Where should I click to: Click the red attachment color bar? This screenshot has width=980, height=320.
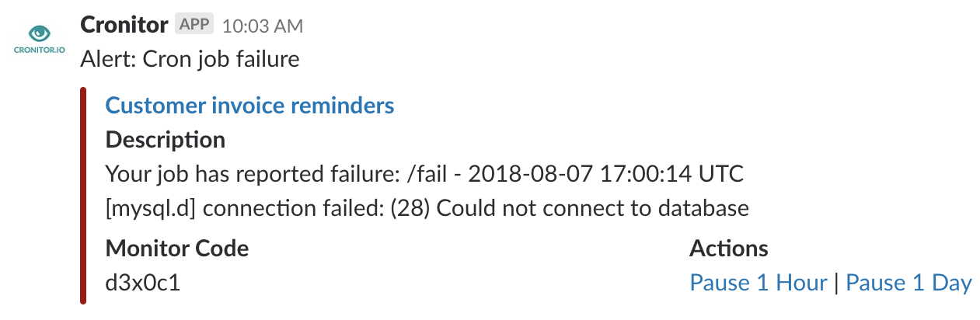click(82, 194)
